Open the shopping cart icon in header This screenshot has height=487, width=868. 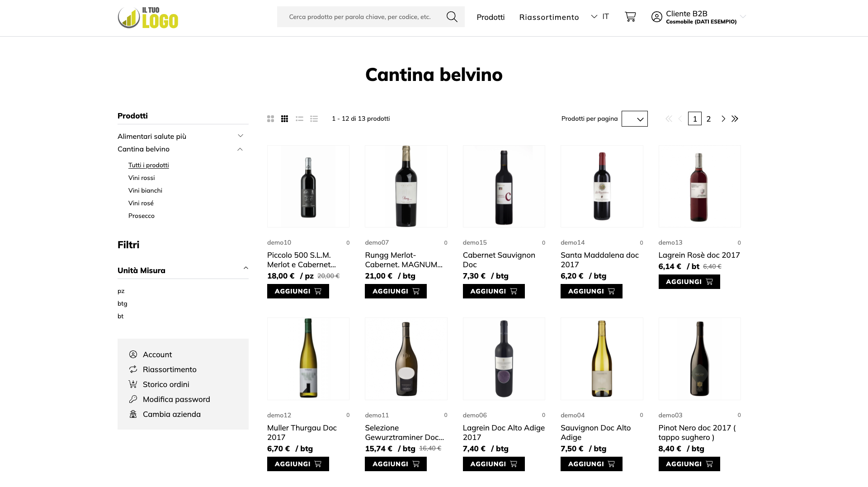tap(630, 17)
